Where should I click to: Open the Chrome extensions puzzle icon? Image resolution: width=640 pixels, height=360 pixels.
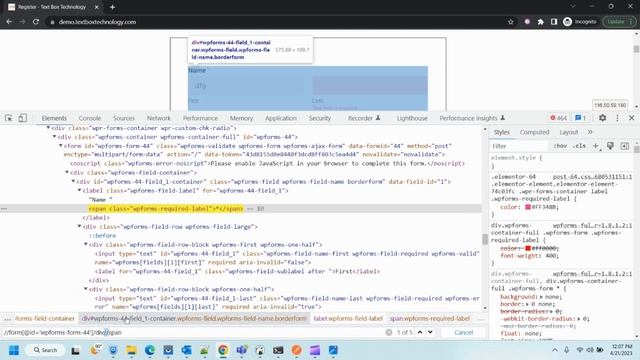[540, 22]
